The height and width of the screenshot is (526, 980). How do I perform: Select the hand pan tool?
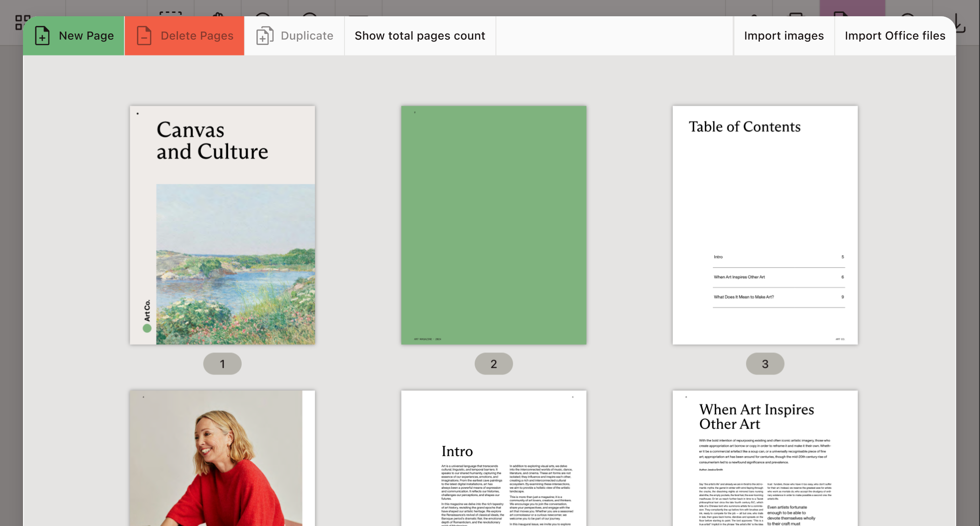coord(218,13)
